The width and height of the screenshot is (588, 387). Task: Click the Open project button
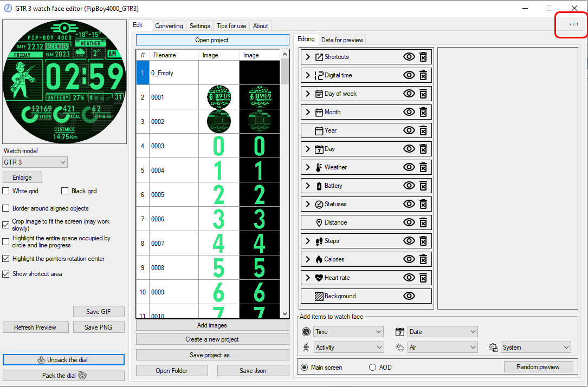212,40
